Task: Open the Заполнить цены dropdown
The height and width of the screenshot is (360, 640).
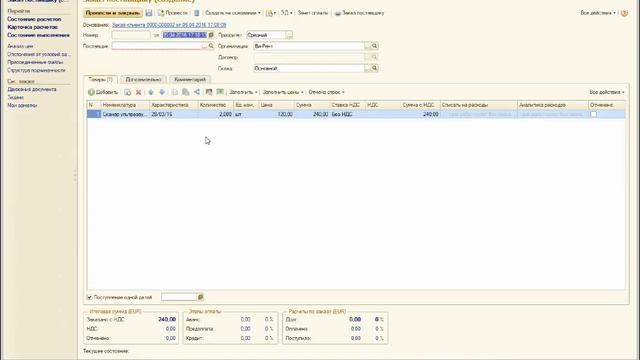Action: (283, 92)
